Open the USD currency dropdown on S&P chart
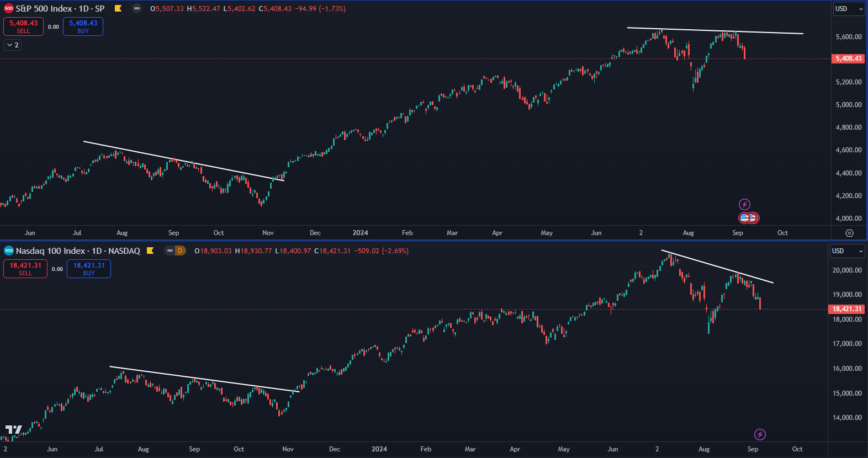Screen dimensions: 868x458 (x=849, y=8)
